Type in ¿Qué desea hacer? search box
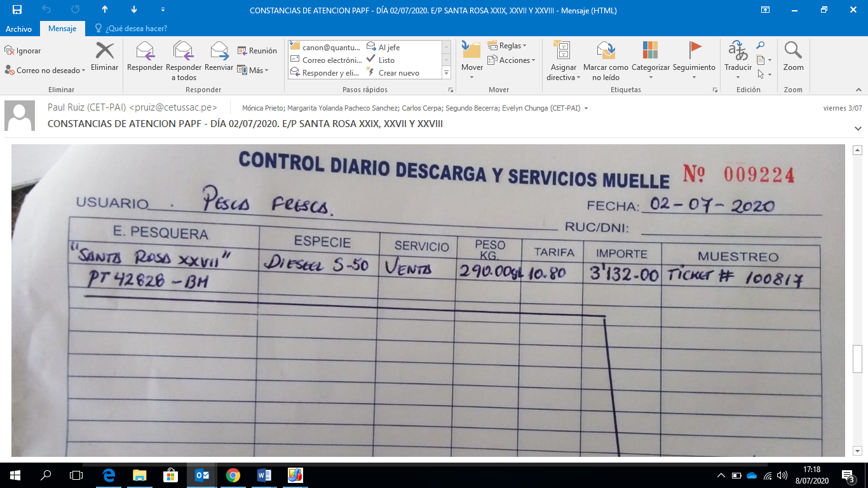 pos(136,29)
